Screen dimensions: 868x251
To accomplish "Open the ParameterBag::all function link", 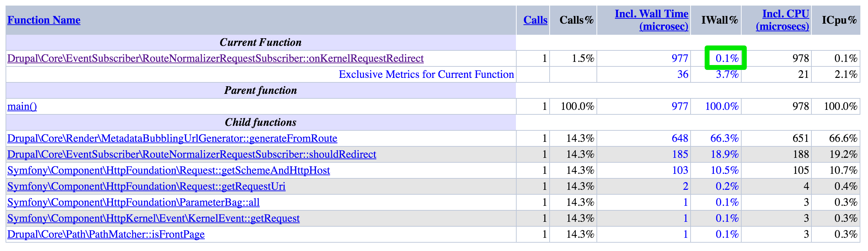I will pyautogui.click(x=134, y=202).
